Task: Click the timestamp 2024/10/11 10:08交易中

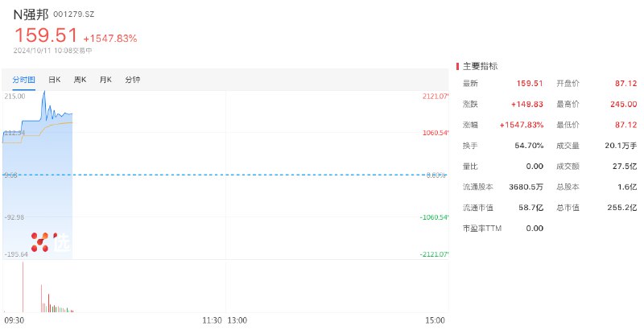Action: (x=52, y=51)
